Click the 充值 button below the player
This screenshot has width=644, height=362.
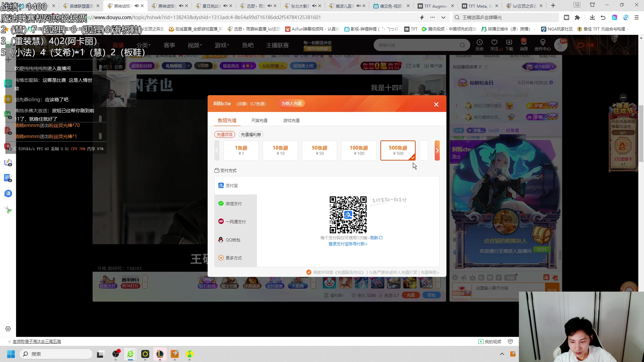tap(411, 295)
